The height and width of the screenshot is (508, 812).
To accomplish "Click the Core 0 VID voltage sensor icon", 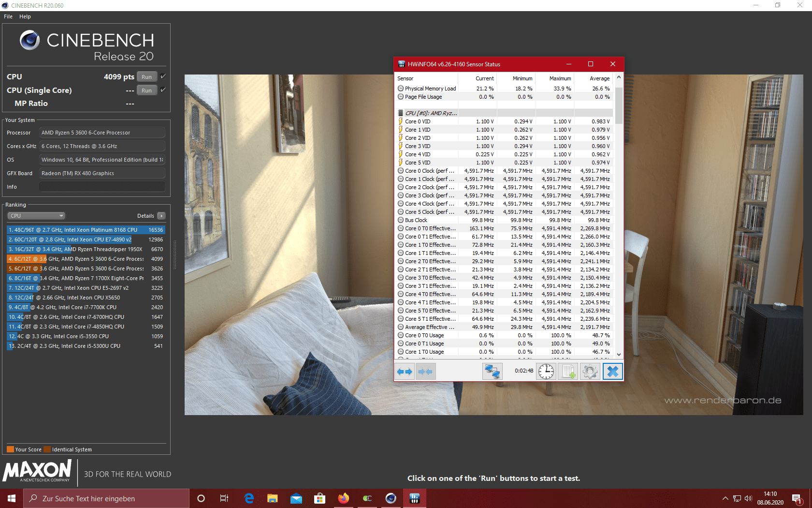I will click(x=401, y=121).
